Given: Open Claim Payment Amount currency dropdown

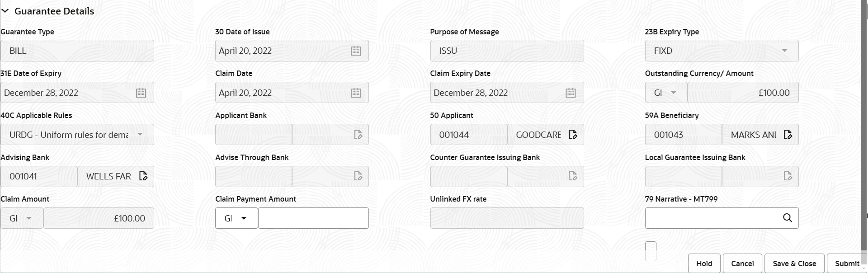Looking at the screenshot, I should point(244,218).
